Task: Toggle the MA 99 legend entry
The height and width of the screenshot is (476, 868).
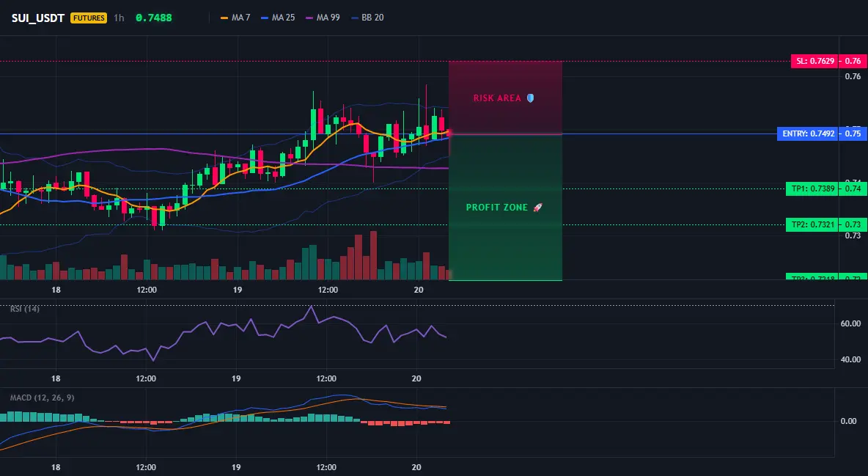Action: (x=323, y=18)
